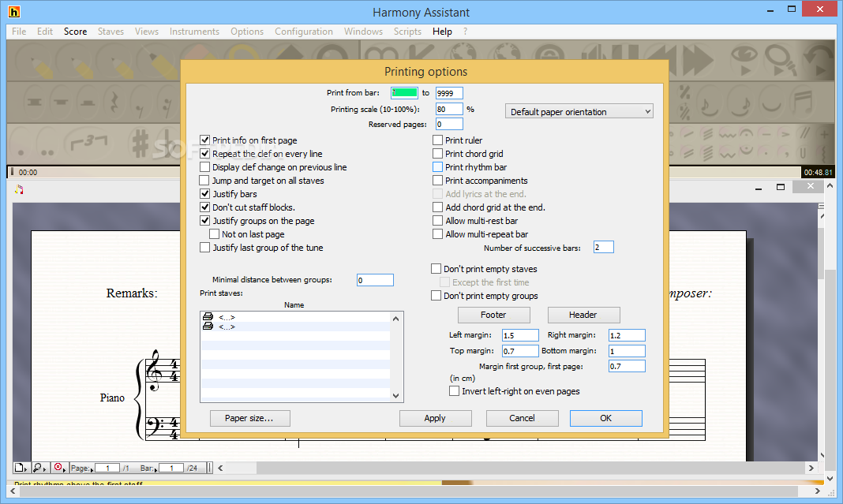Click the printer icon of first staff row
The height and width of the screenshot is (504, 843).
[208, 317]
